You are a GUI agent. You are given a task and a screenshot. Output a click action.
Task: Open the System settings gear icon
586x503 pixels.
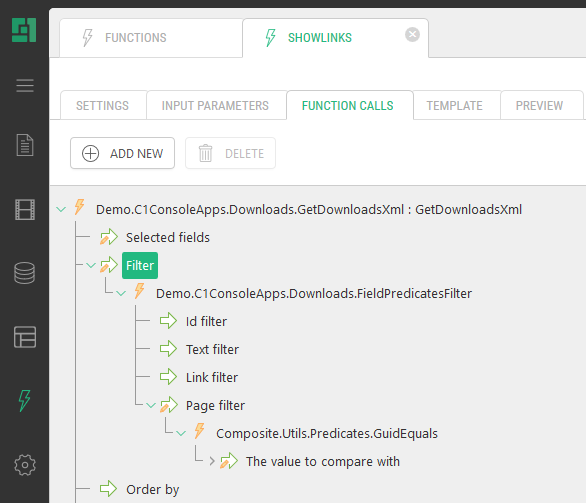point(25,465)
